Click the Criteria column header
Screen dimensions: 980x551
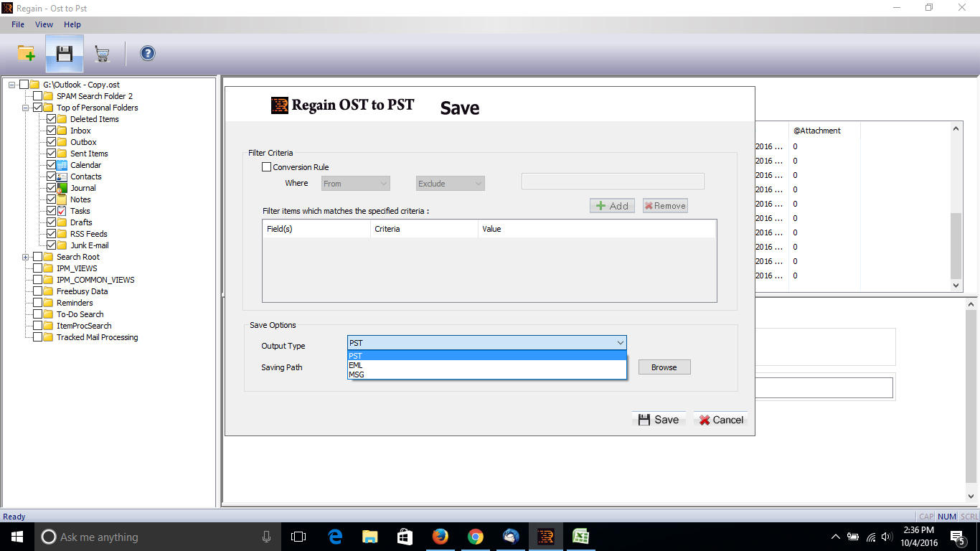(x=424, y=229)
